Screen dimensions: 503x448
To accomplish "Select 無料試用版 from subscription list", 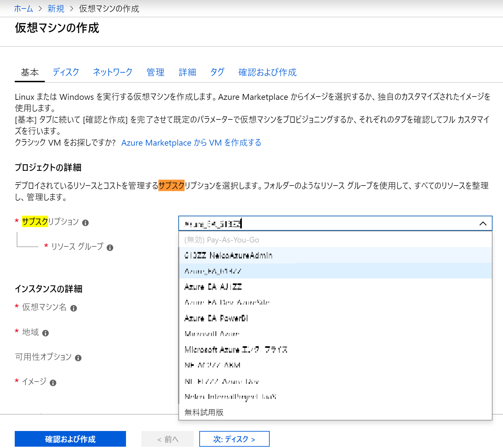I will 204,412.
